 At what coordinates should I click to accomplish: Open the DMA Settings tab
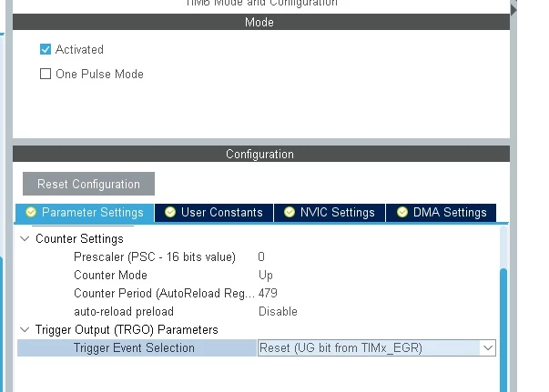coord(441,213)
